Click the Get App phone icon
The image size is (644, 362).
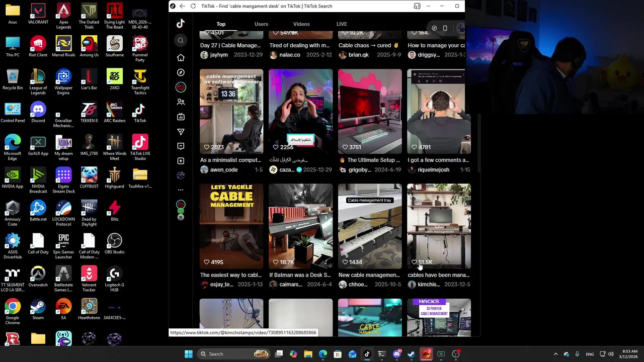click(445, 28)
